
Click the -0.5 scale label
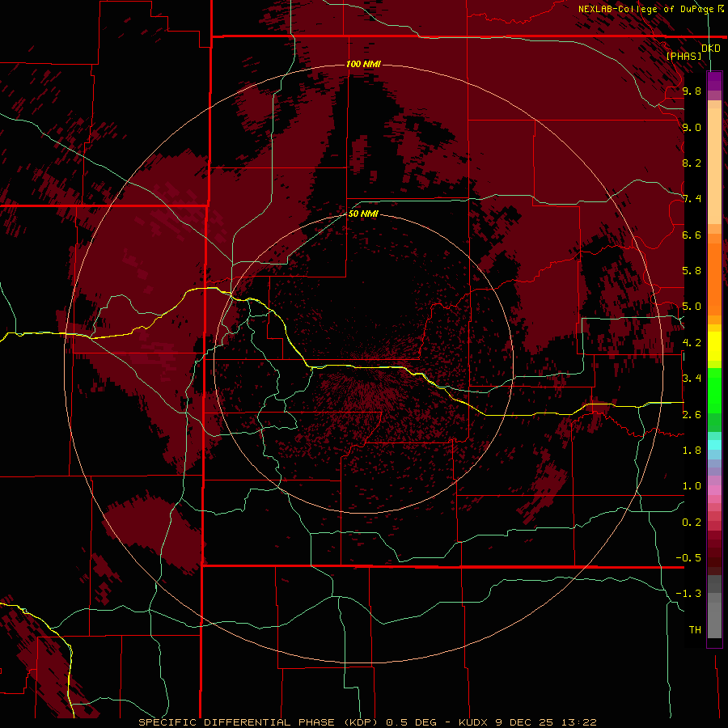[688, 558]
